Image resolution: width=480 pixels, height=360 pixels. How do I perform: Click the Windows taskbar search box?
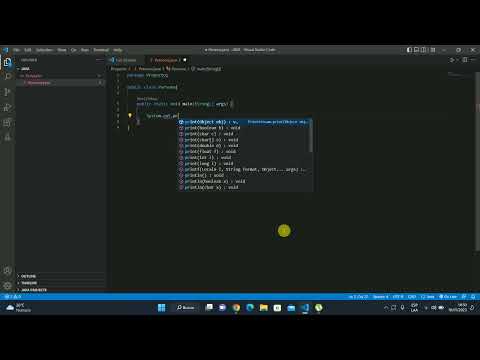[x=186, y=308]
